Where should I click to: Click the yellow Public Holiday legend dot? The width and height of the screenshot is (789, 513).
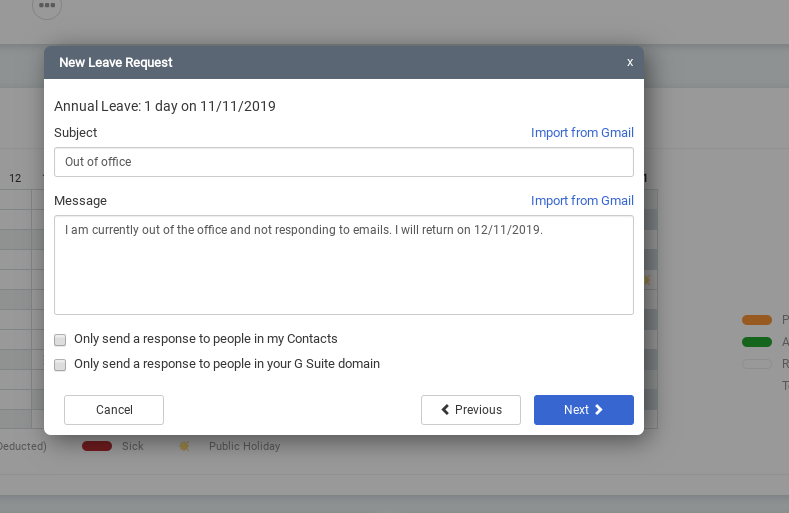184,446
